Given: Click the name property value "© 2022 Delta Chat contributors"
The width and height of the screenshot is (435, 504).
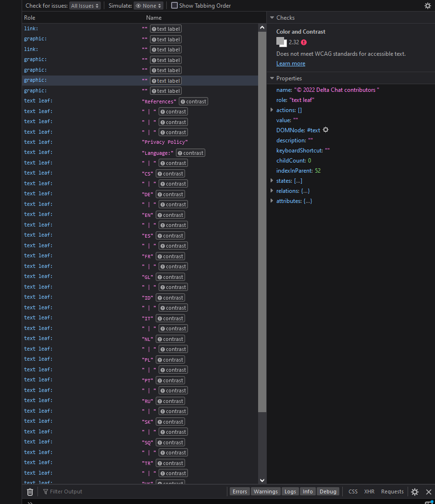Looking at the screenshot, I should point(336,90).
